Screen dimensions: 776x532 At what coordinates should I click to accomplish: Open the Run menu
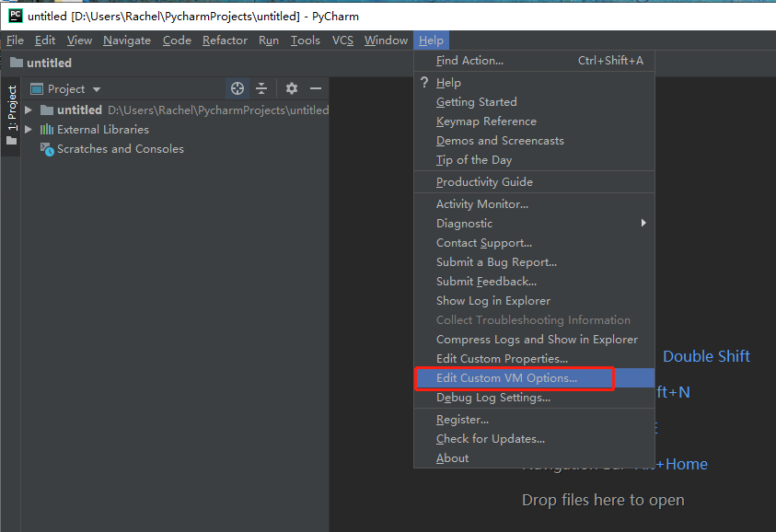(x=269, y=40)
